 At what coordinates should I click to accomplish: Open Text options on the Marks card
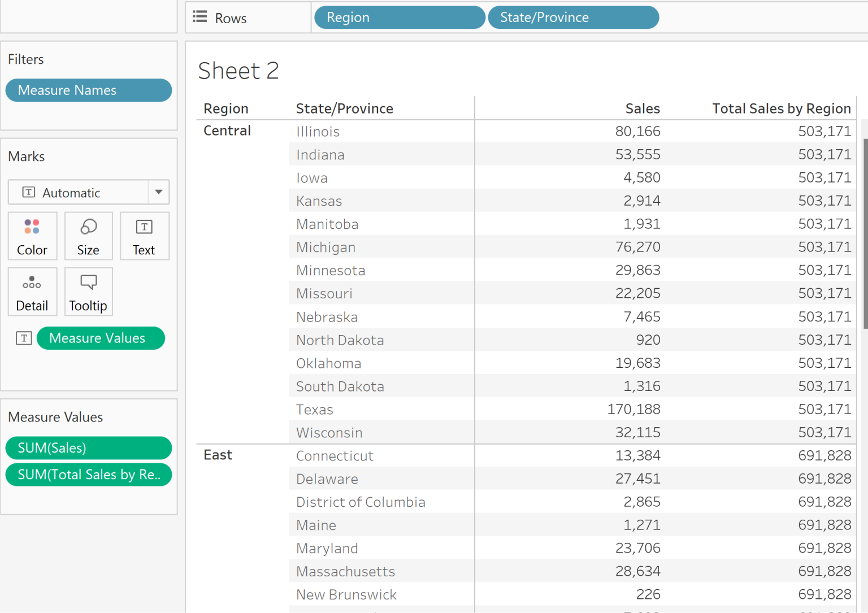click(144, 236)
